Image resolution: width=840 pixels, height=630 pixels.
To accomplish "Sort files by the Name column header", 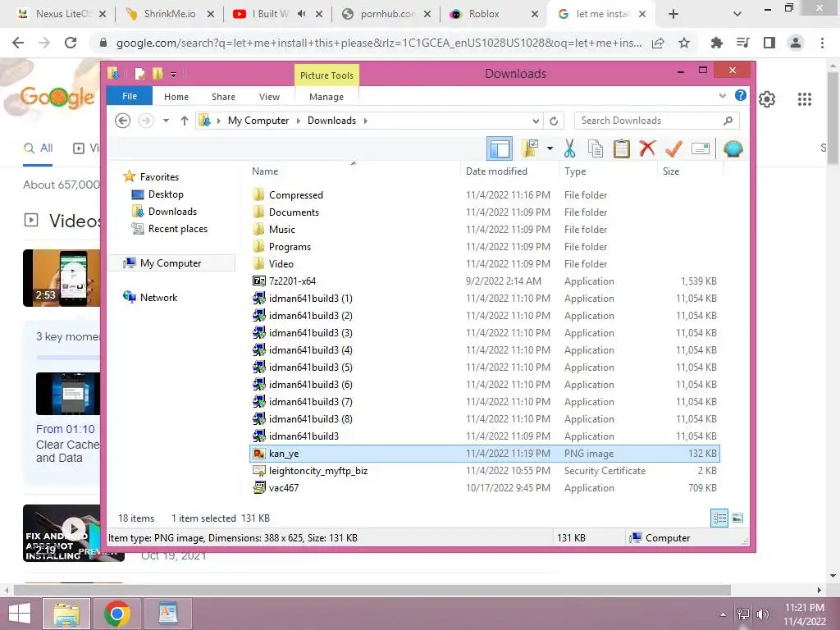I will [354, 171].
